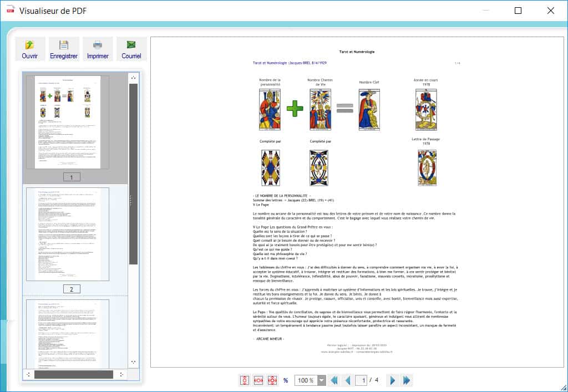Click the card under the first 'Complété par'
This screenshot has width=568, height=392.
(x=271, y=168)
